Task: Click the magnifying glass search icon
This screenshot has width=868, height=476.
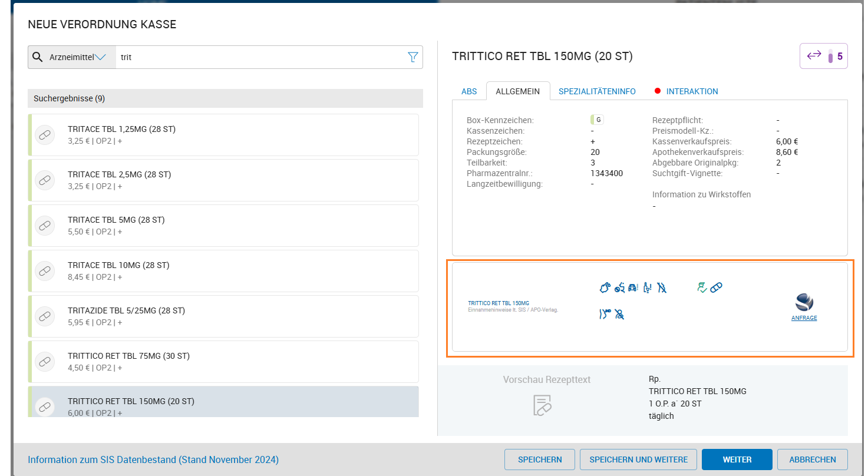Action: [38, 57]
